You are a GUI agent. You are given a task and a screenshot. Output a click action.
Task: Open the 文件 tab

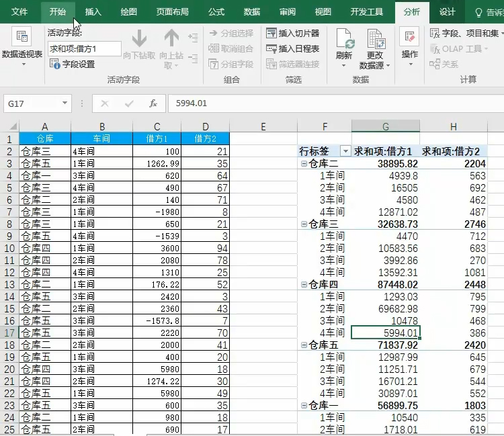click(19, 12)
